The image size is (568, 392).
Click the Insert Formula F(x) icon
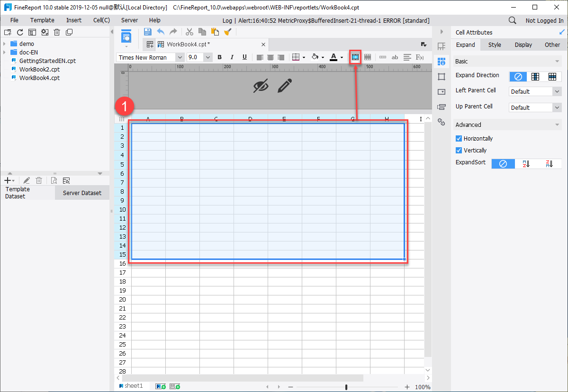coord(419,57)
